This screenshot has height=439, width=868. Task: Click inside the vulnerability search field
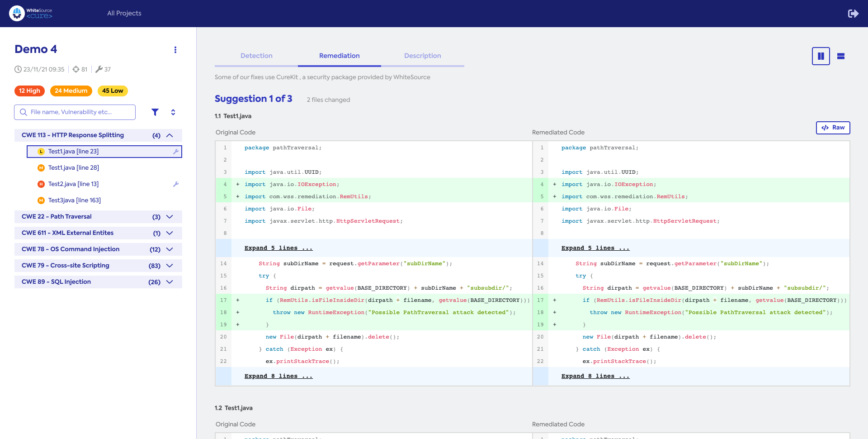(x=75, y=112)
